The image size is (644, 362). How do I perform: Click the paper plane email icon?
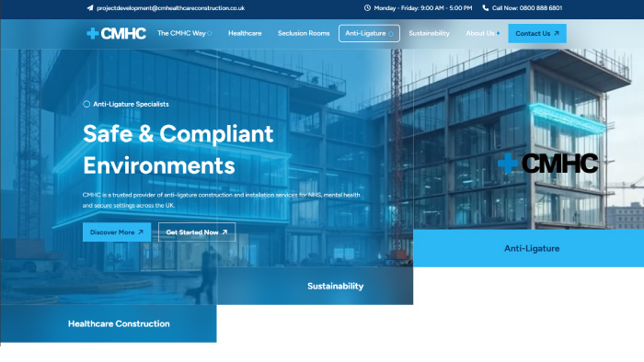[90, 7]
